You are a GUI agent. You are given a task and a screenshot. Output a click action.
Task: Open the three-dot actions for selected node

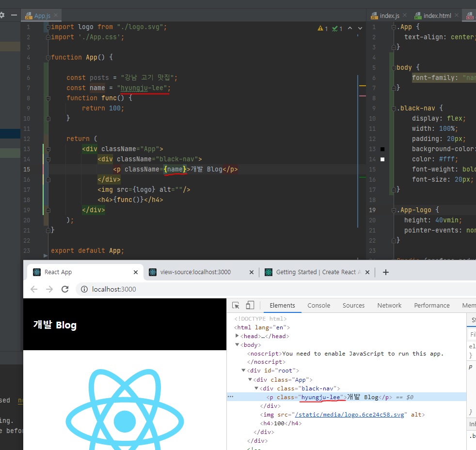[x=231, y=397]
